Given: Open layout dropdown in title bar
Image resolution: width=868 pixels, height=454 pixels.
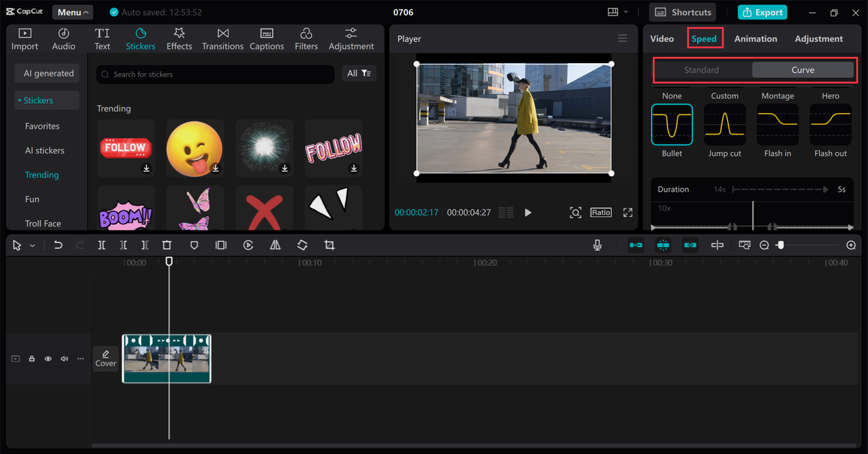Looking at the screenshot, I should 618,12.
